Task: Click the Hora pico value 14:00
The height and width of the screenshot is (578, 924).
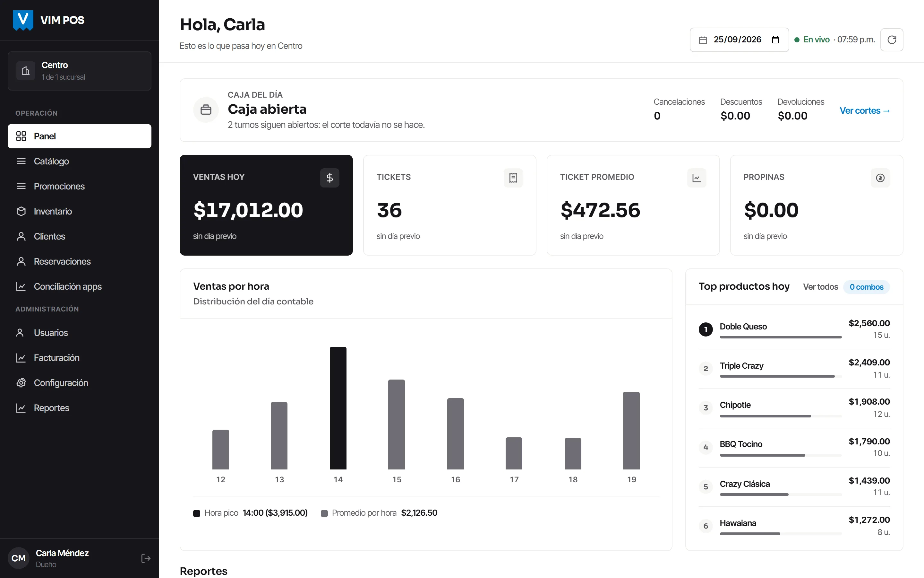Action: (275, 512)
